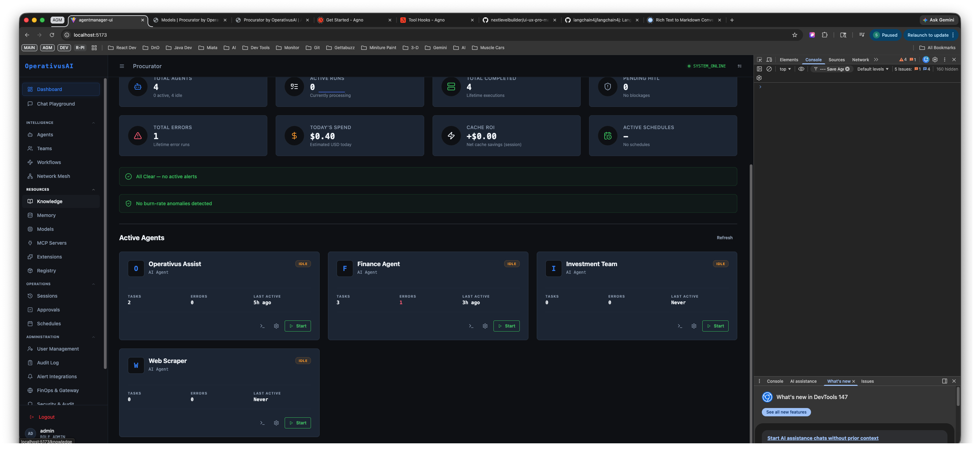This screenshot has width=980, height=471.
Task: Refresh the Active Agents list
Action: [x=724, y=238]
